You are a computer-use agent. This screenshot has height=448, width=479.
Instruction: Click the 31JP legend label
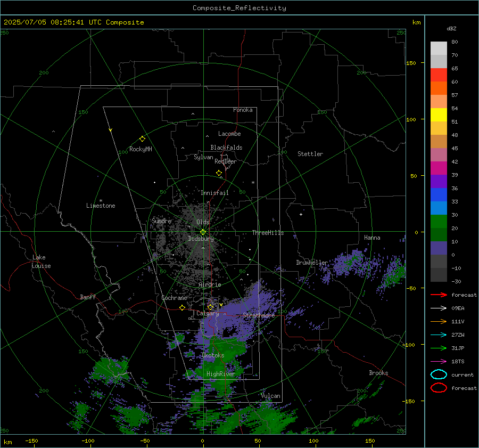coord(458,348)
